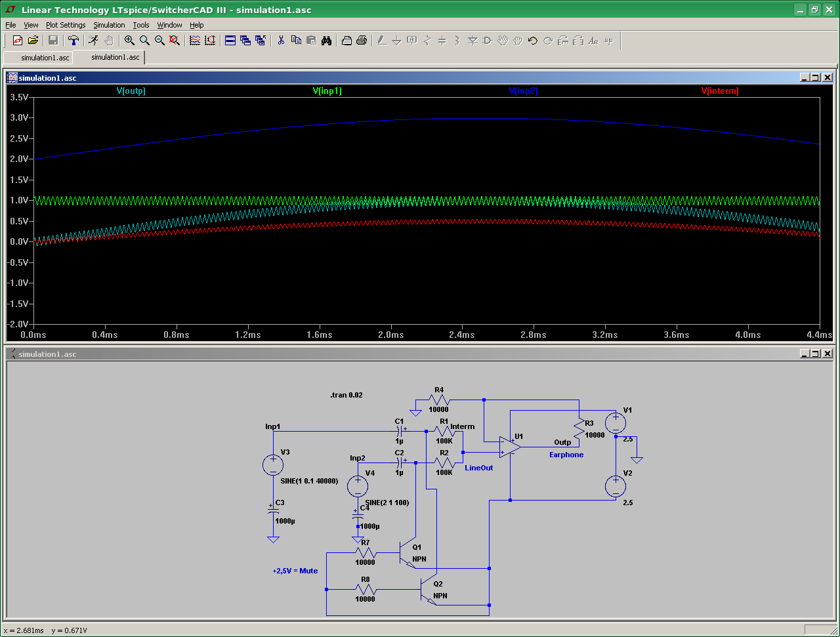Open the File menu
The image size is (840, 637).
pyautogui.click(x=10, y=25)
